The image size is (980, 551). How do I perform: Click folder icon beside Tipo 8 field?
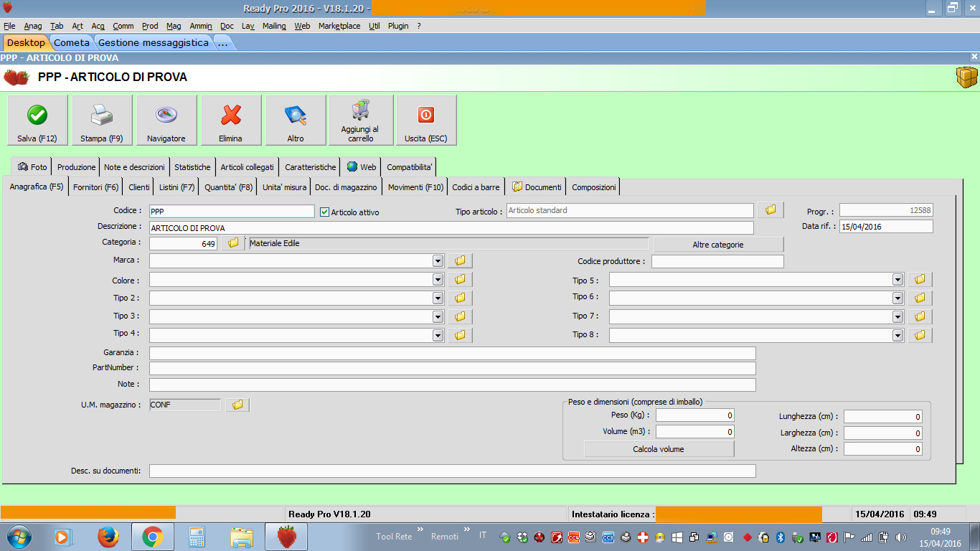920,335
